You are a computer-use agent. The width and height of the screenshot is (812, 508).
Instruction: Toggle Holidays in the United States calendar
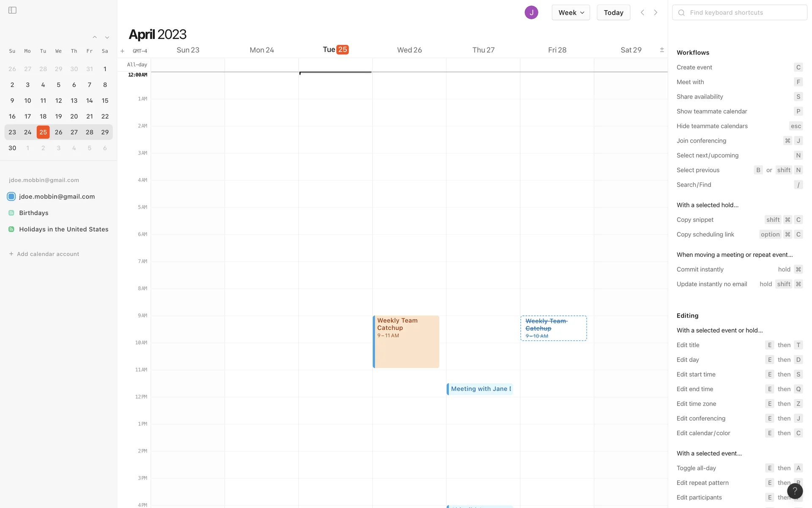pos(11,229)
